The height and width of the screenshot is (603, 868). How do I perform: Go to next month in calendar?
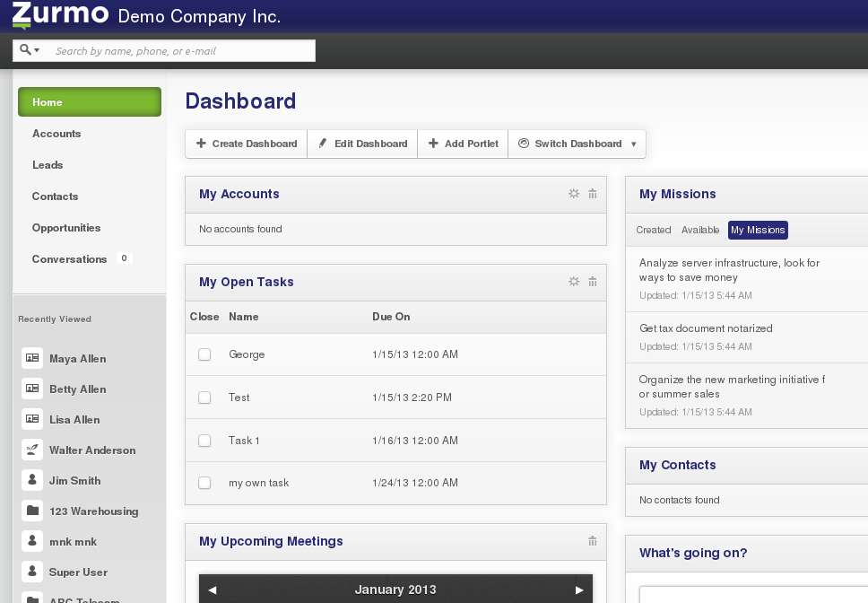[x=579, y=590]
